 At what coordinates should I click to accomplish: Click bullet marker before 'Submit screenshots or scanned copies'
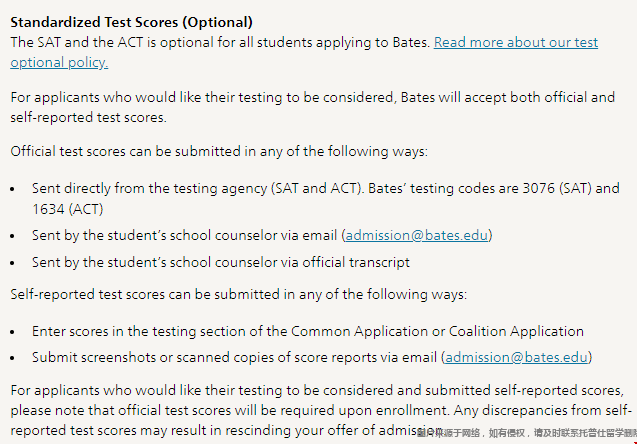point(12,358)
